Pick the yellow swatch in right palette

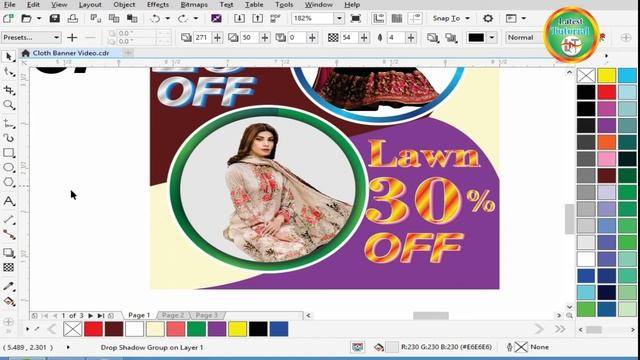tap(607, 76)
